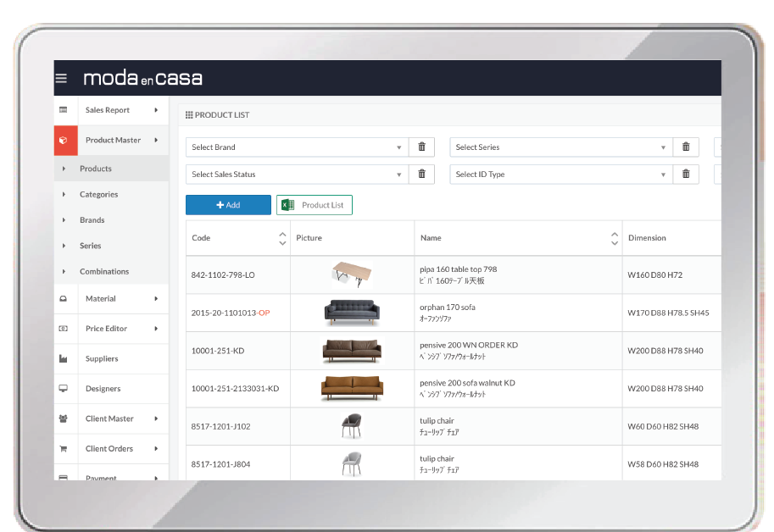
Task: Open the hamburger menu icon
Action: pyautogui.click(x=61, y=79)
